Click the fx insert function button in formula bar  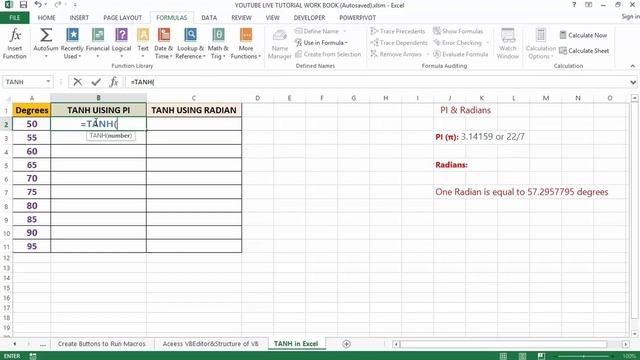[114, 82]
